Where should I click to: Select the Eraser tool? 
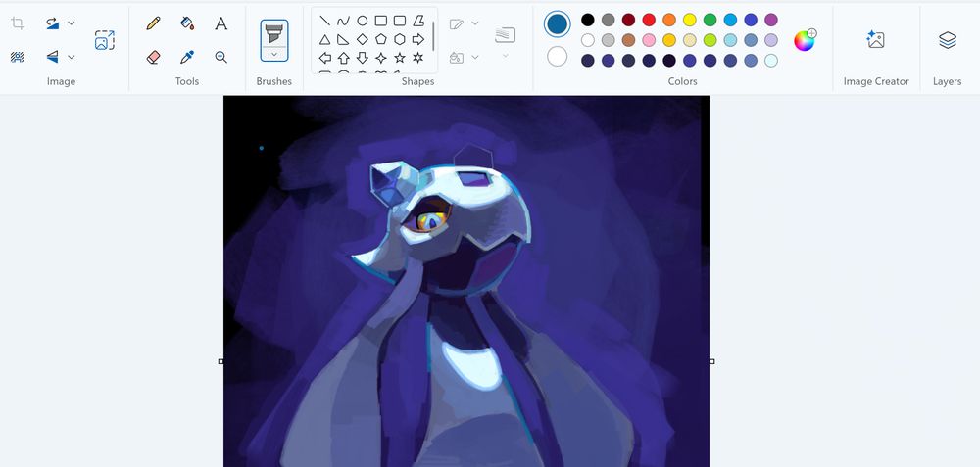(x=153, y=57)
